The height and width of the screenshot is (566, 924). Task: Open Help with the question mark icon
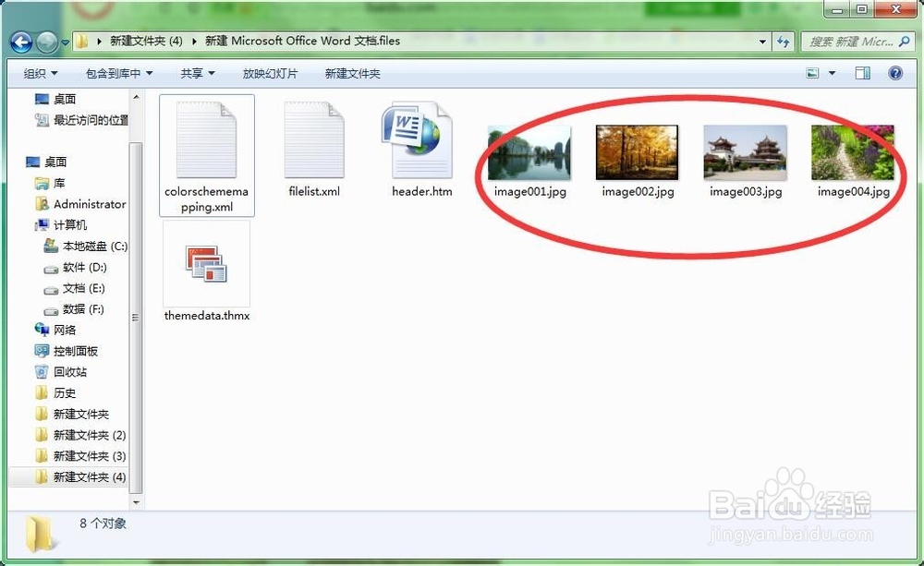[x=895, y=73]
